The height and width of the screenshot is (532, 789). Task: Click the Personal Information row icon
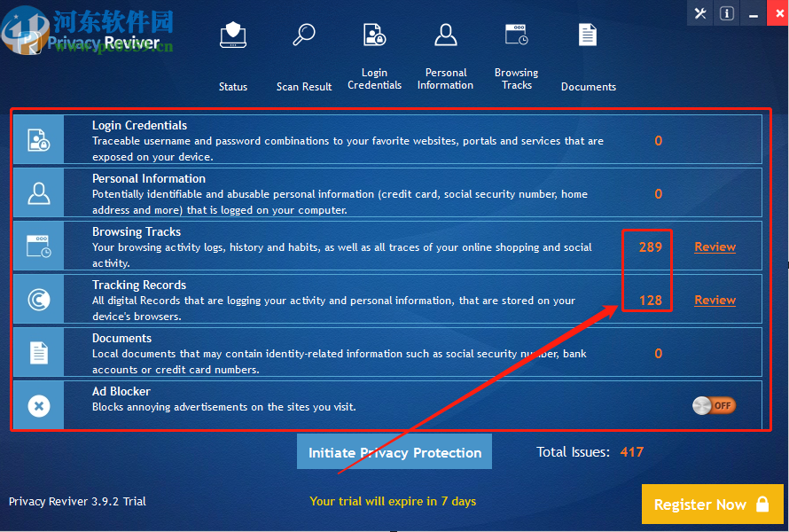point(39,193)
